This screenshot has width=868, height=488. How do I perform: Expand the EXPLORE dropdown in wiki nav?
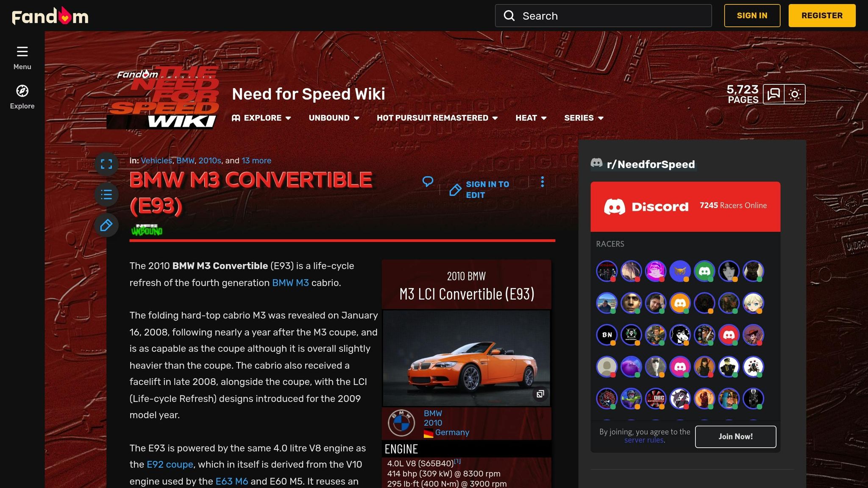262,118
